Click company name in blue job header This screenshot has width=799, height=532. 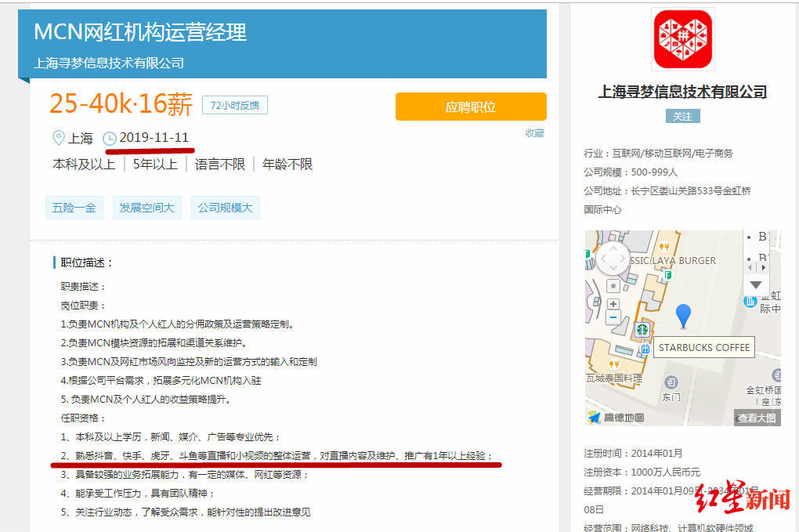109,63
